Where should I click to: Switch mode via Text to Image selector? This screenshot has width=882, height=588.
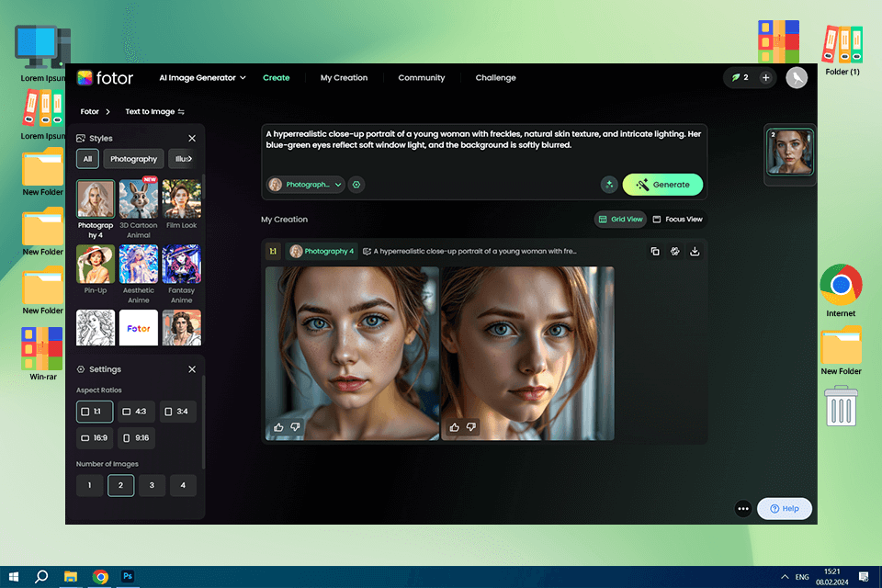coord(154,111)
